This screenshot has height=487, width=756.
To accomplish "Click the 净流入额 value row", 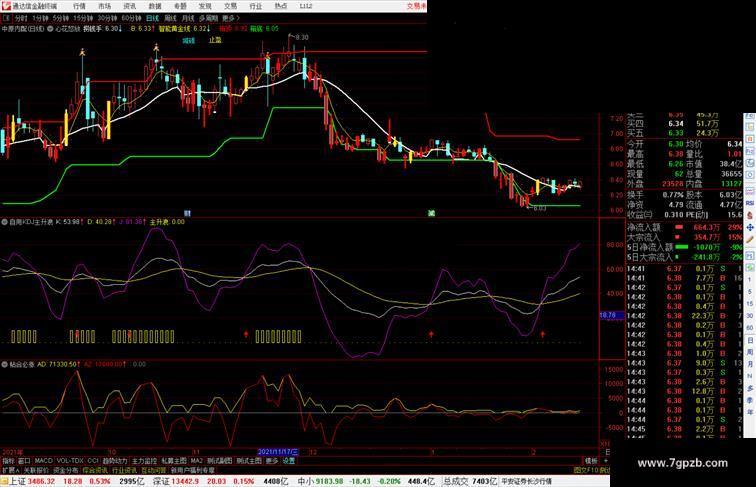I will tap(684, 227).
